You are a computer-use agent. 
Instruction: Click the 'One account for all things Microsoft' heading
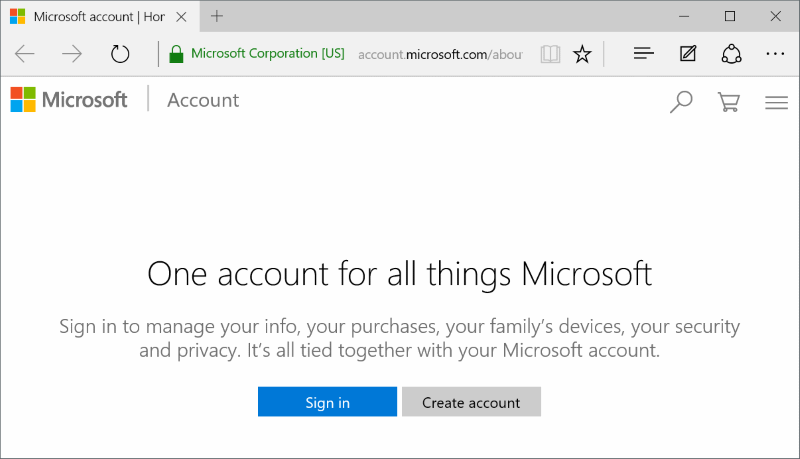point(399,274)
